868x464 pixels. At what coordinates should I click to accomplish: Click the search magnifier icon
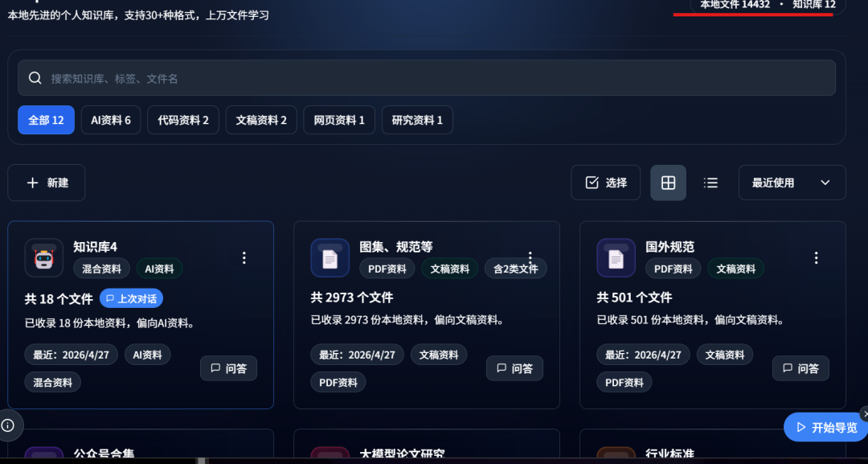click(35, 78)
